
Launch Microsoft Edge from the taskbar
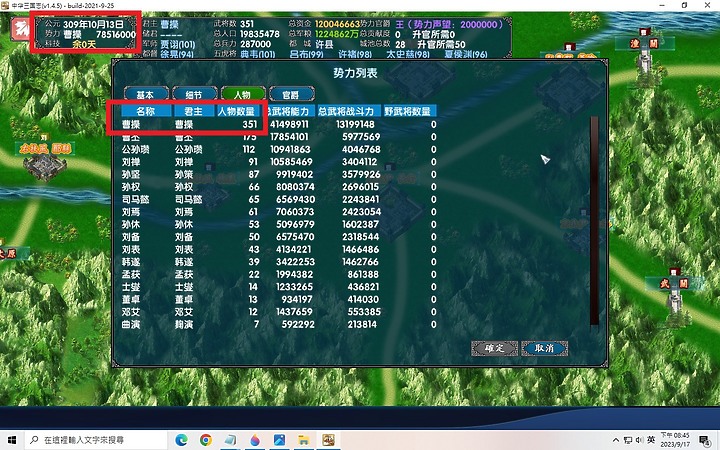click(181, 440)
